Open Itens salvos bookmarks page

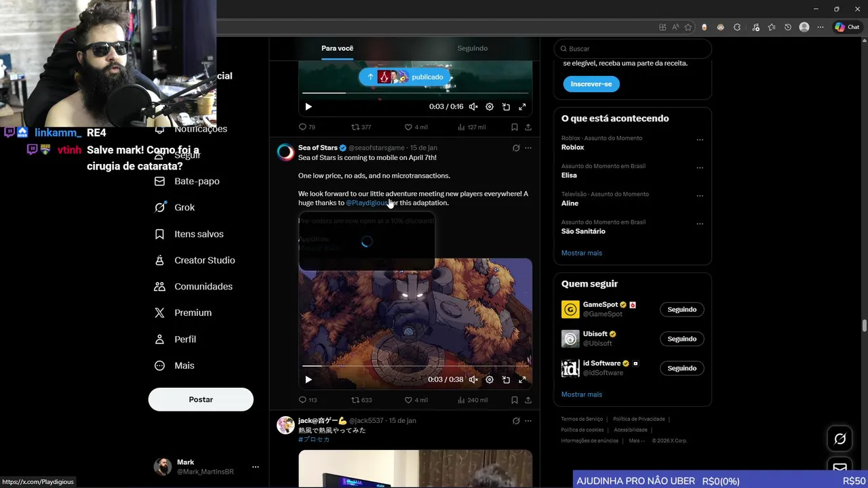point(189,234)
